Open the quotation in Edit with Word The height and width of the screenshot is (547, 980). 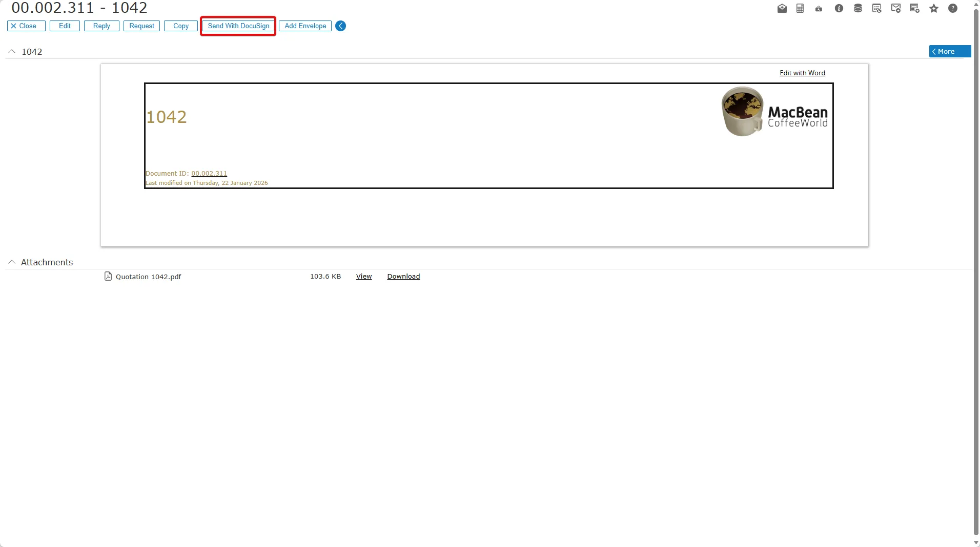[802, 73]
